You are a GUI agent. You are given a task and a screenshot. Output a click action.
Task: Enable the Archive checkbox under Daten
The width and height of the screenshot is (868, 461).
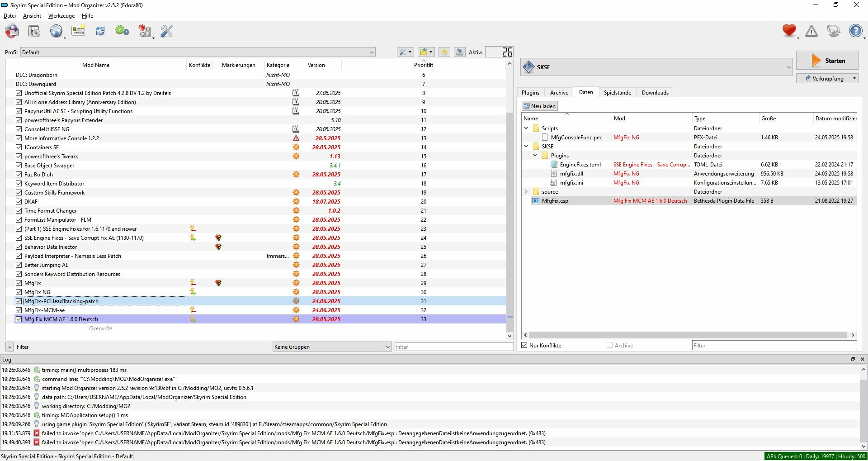coord(609,345)
